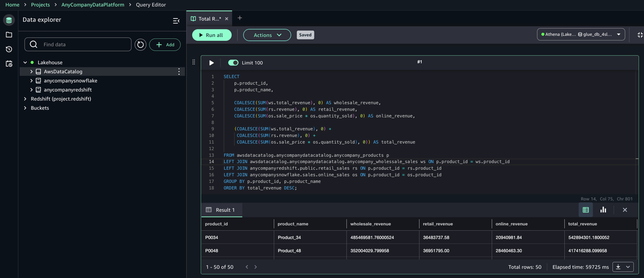Refresh the data explorer list
This screenshot has width=644, height=278.
pos(140,45)
